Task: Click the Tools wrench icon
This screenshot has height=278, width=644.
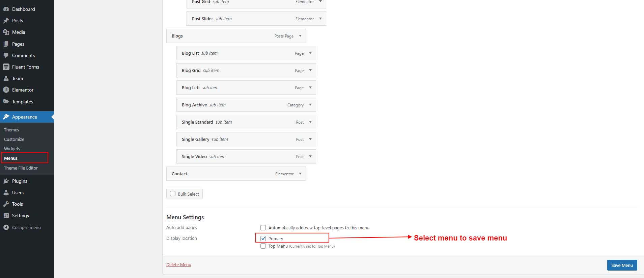Action: click(6, 204)
